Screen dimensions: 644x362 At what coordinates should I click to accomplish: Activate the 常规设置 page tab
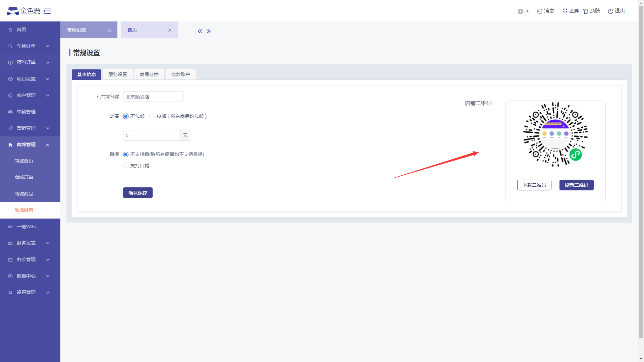[x=89, y=30]
